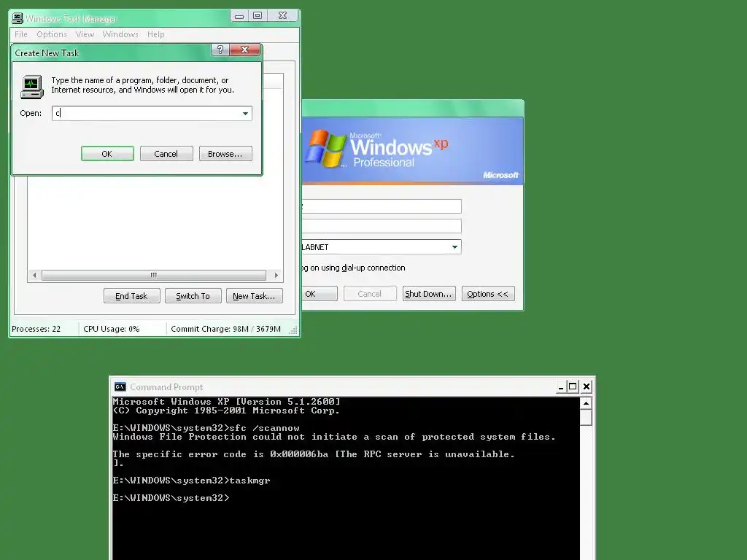The image size is (747, 560).
Task: Click 'Log on using dial-up connection' label
Action: tap(354, 268)
